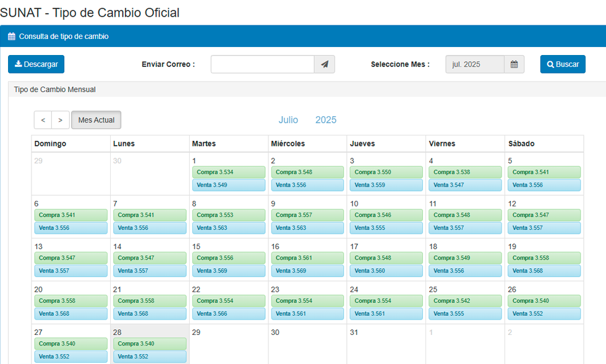Click day number 31 in the calendar
The image size is (606, 364).
tap(354, 332)
